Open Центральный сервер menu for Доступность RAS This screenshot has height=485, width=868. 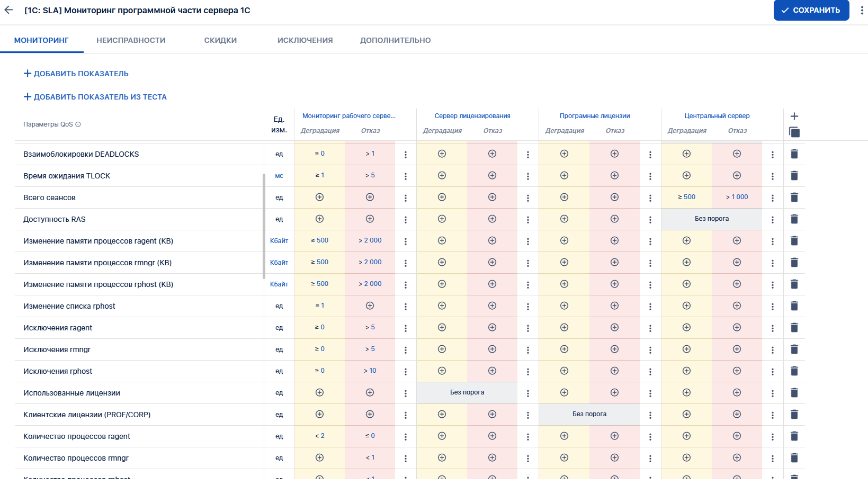[772, 220]
